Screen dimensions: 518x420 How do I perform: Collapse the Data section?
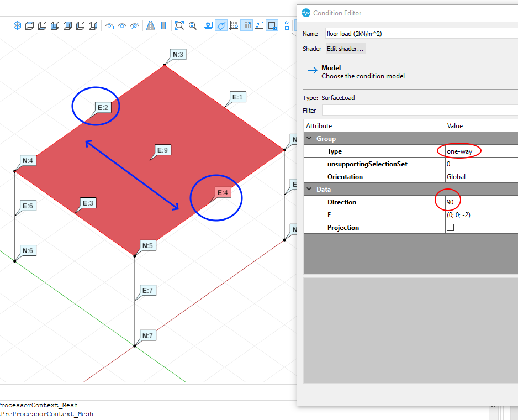click(x=309, y=189)
